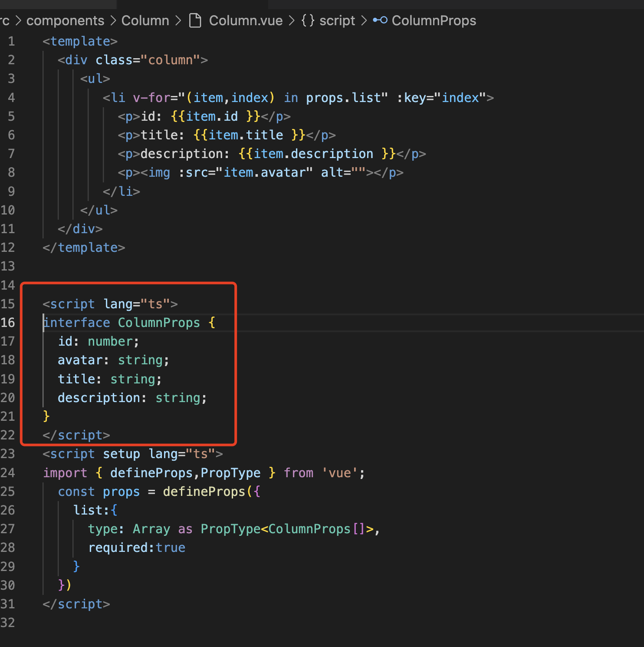Click the 'vue' module string
This screenshot has height=647, width=644.
(339, 473)
